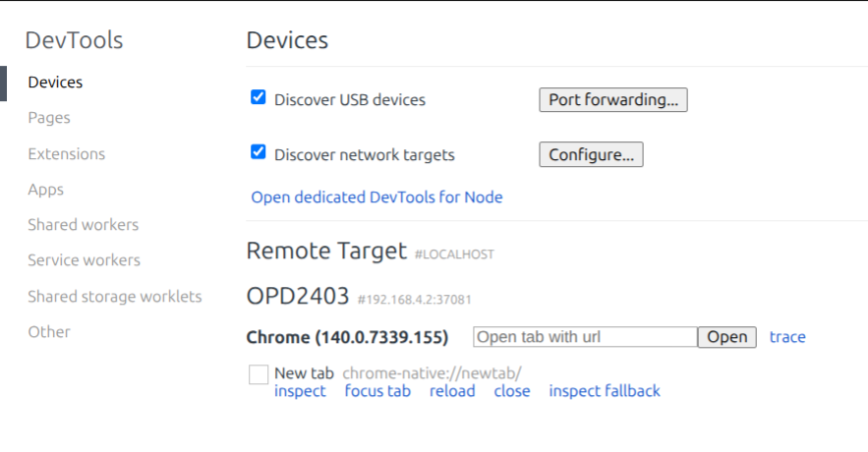Image resolution: width=868 pixels, height=452 pixels.
Task: Show Shared workers list
Action: [x=83, y=225]
